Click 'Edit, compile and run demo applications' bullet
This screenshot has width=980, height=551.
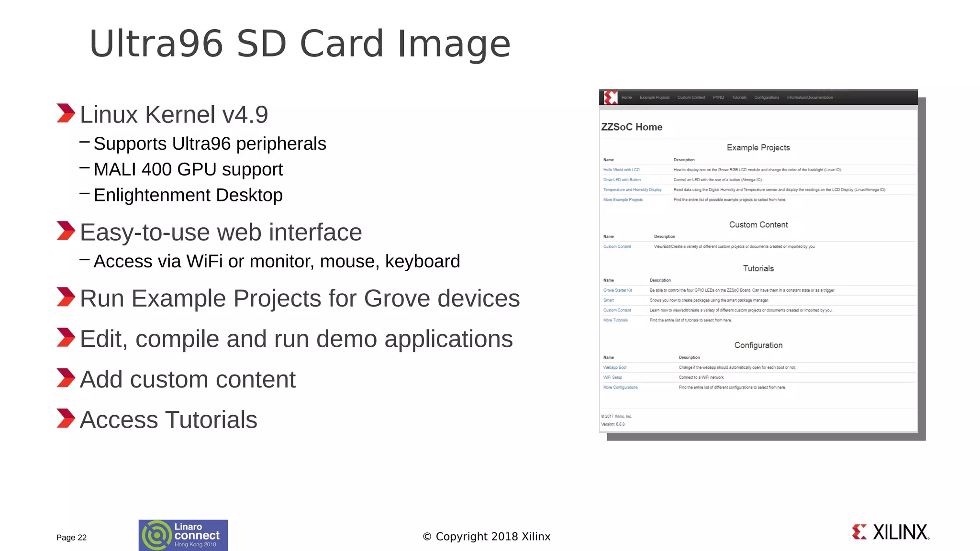(x=296, y=339)
